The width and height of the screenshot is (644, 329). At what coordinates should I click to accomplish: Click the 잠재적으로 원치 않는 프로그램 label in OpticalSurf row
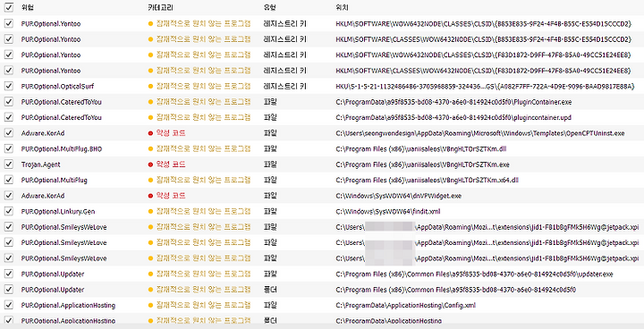pos(203,86)
